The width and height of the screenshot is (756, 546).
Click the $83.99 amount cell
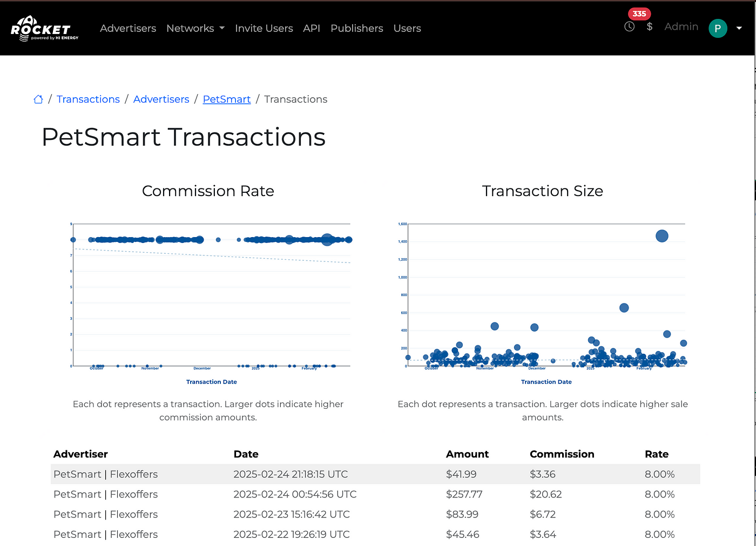click(x=462, y=514)
